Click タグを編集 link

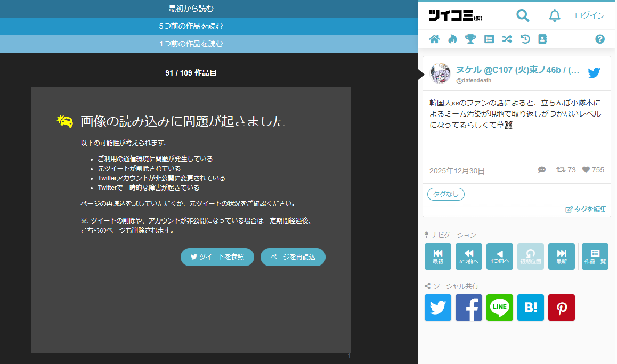586,209
